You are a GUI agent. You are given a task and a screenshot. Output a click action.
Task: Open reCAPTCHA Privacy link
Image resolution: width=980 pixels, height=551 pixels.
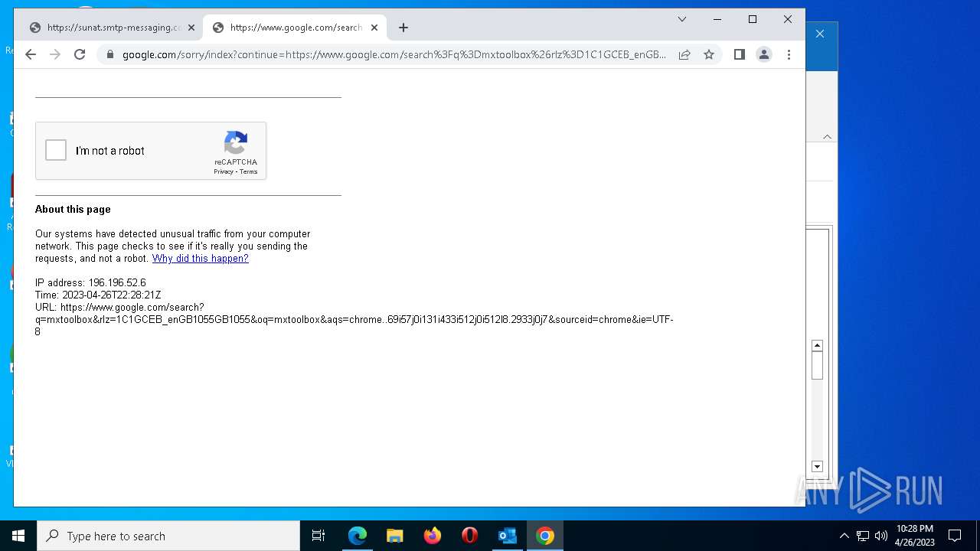[x=224, y=171]
